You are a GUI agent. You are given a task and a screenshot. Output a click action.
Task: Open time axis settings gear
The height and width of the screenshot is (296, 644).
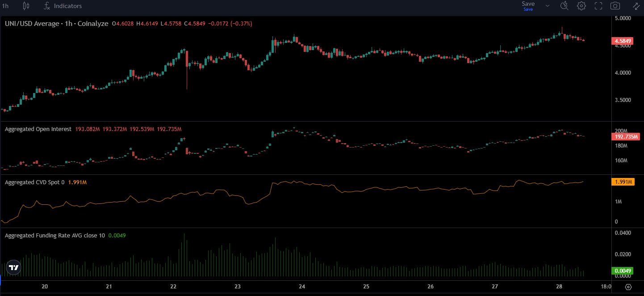[628, 287]
